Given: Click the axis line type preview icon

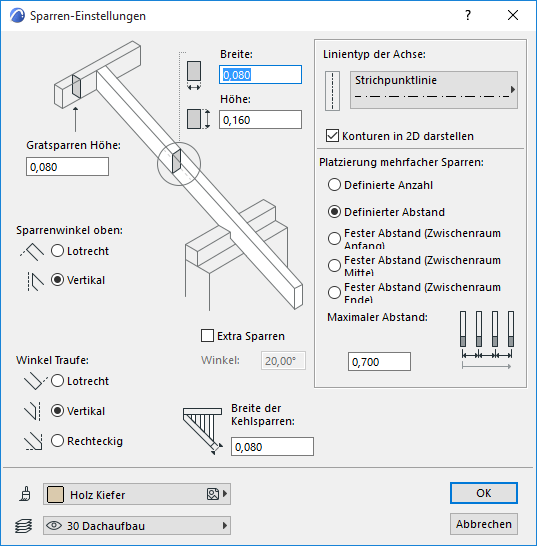Looking at the screenshot, I should [332, 91].
